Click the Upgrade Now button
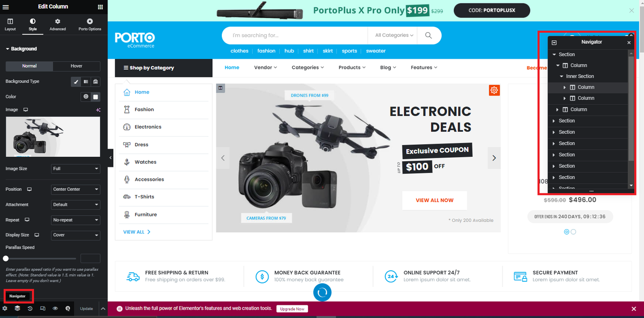Viewport: 644px width, 318px height. 292,309
